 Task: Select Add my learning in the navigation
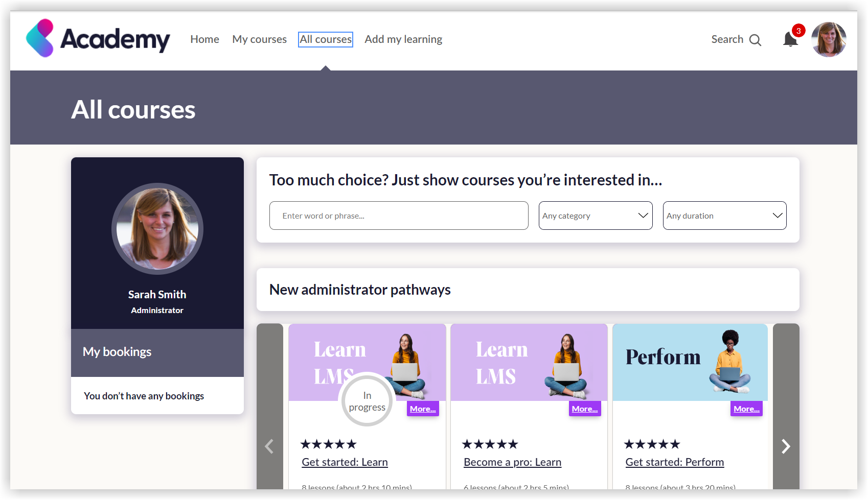tap(403, 39)
